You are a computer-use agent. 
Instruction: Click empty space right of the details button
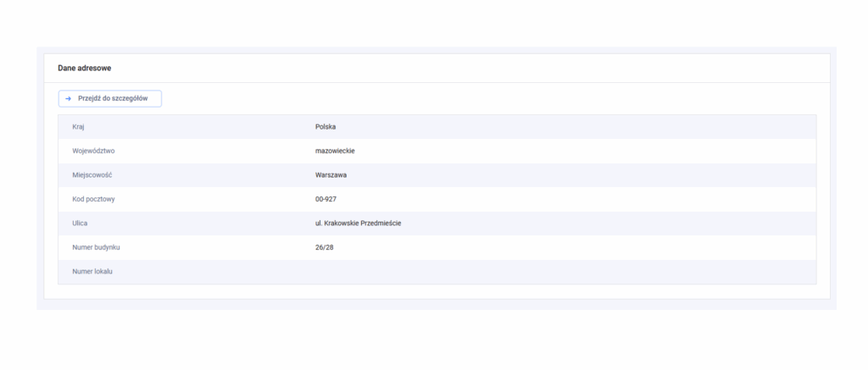pyautogui.click(x=424, y=99)
